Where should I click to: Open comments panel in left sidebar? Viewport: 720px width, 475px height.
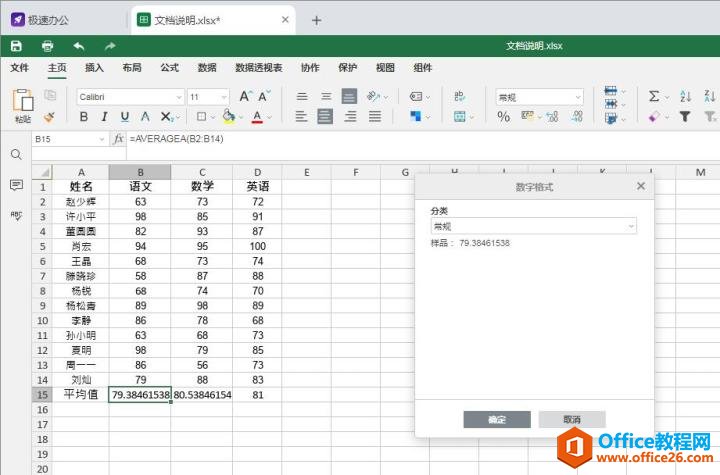[16, 185]
